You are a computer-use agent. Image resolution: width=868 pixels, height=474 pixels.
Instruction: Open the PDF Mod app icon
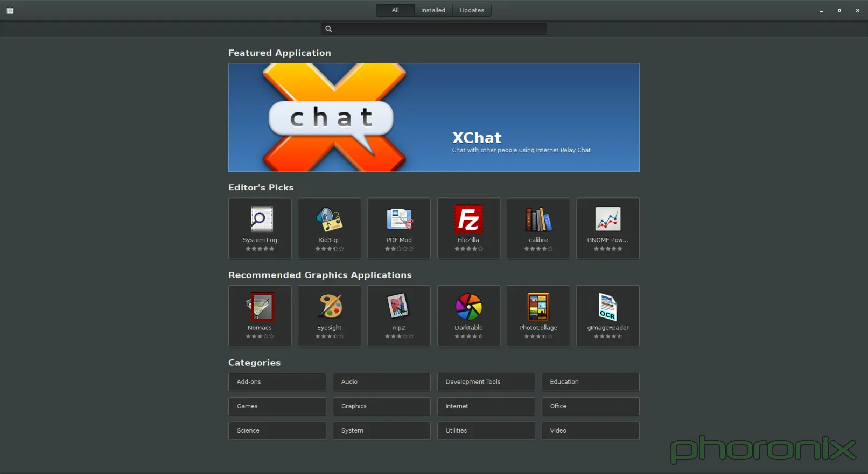click(399, 220)
